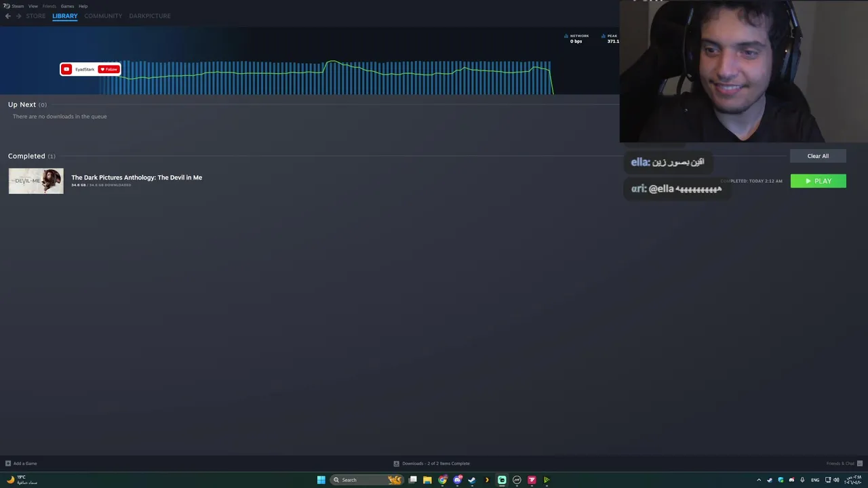Open the green play-arrow app on taskbar

coord(547,480)
